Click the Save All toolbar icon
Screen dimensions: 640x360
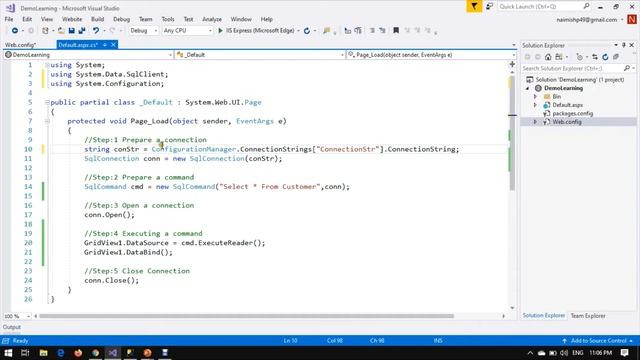pyautogui.click(x=82, y=31)
